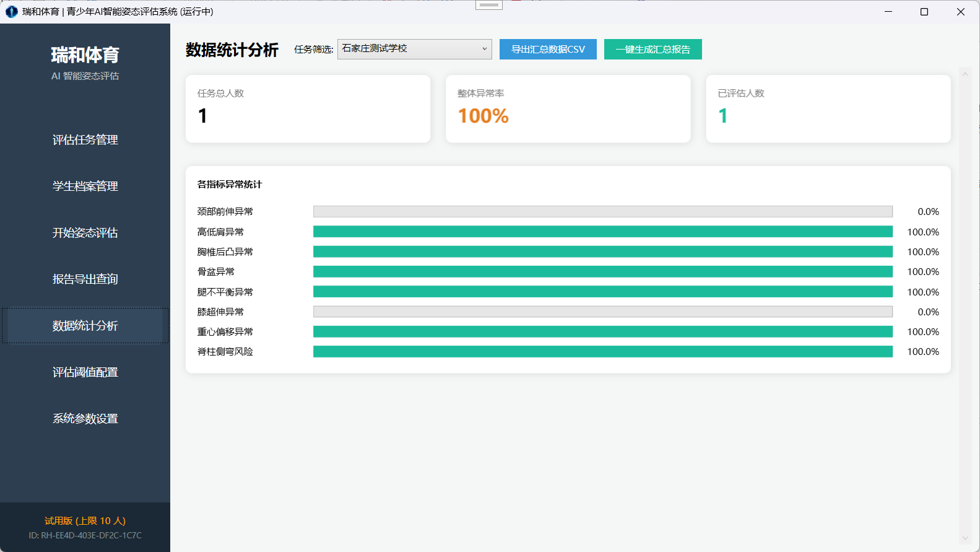Select 数据统计分析 sidebar item
The image size is (980, 552).
pyautogui.click(x=85, y=326)
